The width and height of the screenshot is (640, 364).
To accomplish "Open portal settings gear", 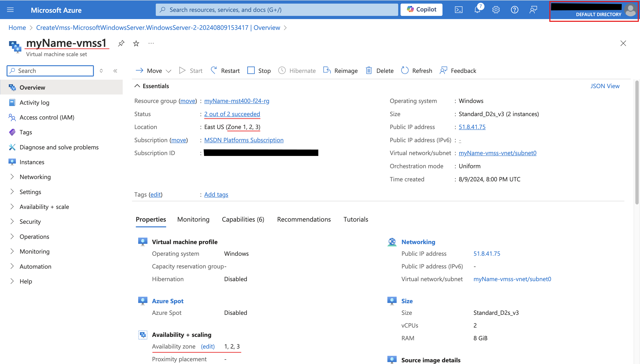I will tap(496, 10).
